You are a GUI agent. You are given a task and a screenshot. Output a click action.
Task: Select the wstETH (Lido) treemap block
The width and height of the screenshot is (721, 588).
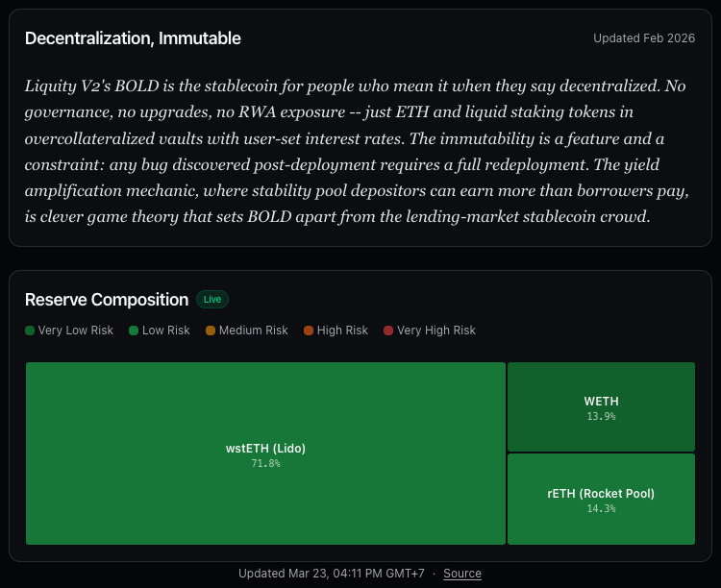click(265, 453)
